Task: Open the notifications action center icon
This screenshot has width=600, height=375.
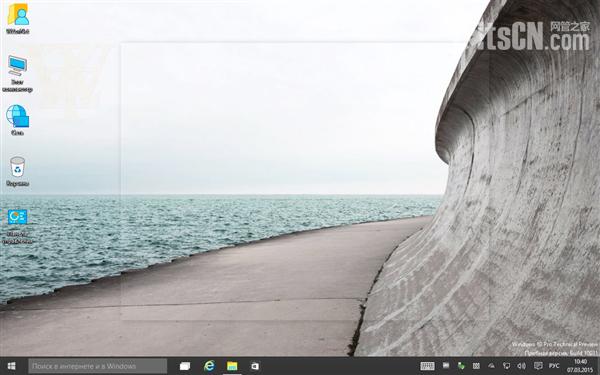Action: point(538,366)
